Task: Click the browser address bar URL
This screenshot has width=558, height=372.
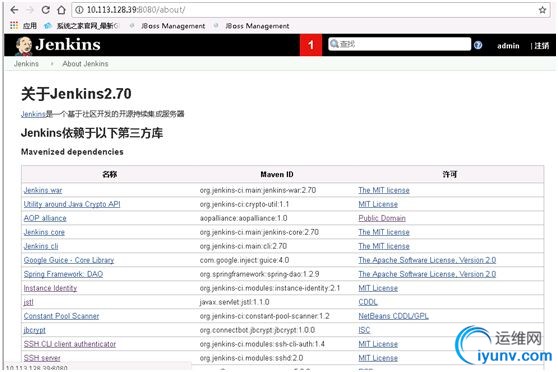Action: 136,10
